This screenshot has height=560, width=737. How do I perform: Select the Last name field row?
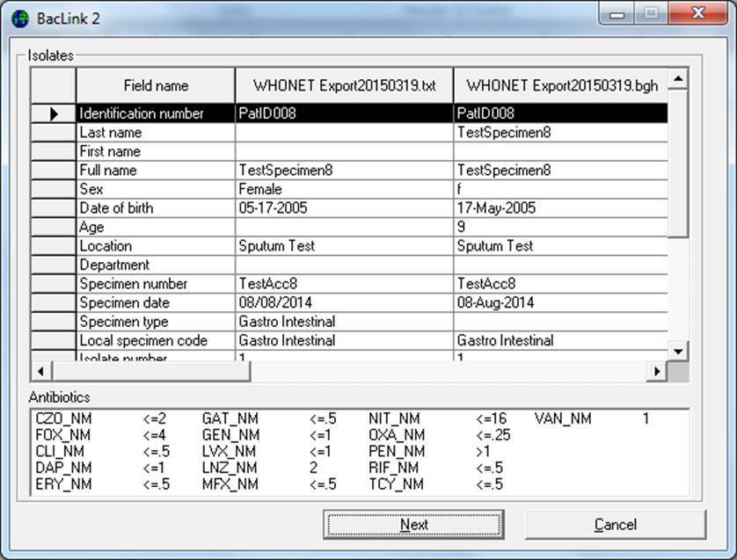(x=155, y=132)
